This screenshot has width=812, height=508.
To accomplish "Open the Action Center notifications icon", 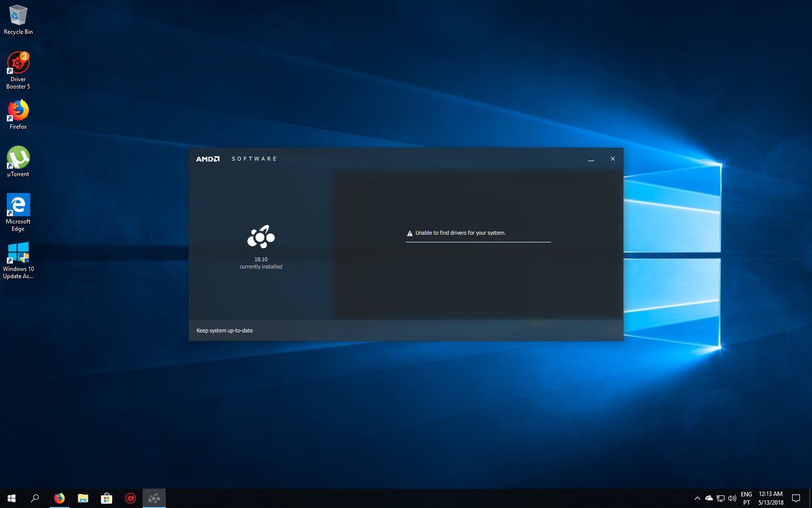I will (x=796, y=498).
